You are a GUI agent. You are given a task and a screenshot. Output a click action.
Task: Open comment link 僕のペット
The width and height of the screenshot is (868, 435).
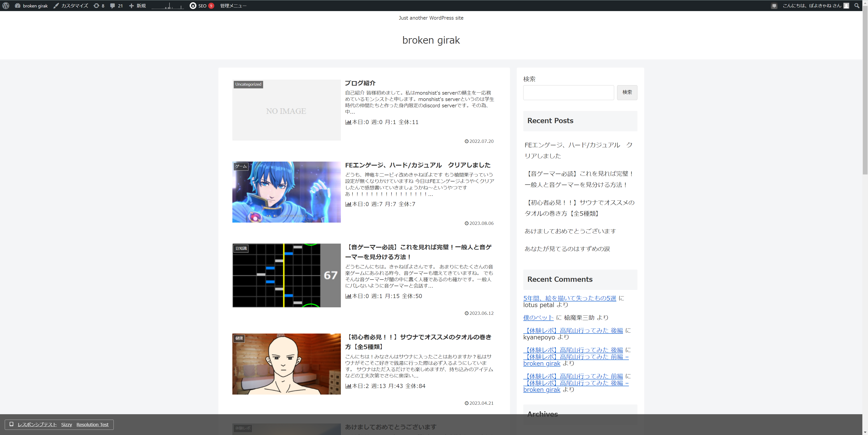pyautogui.click(x=538, y=318)
